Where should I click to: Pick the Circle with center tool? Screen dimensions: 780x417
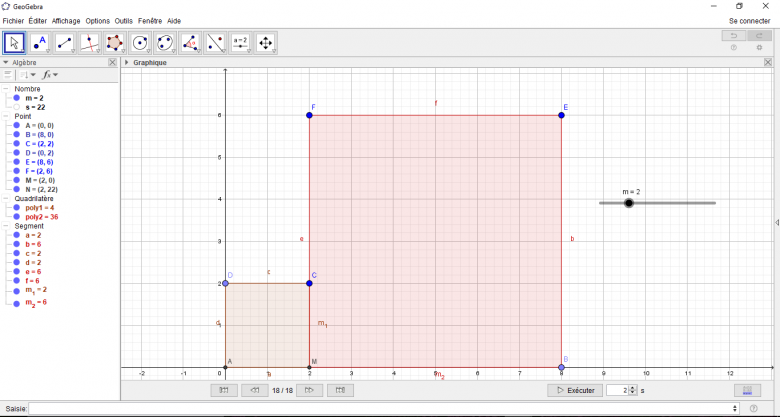[x=140, y=43]
